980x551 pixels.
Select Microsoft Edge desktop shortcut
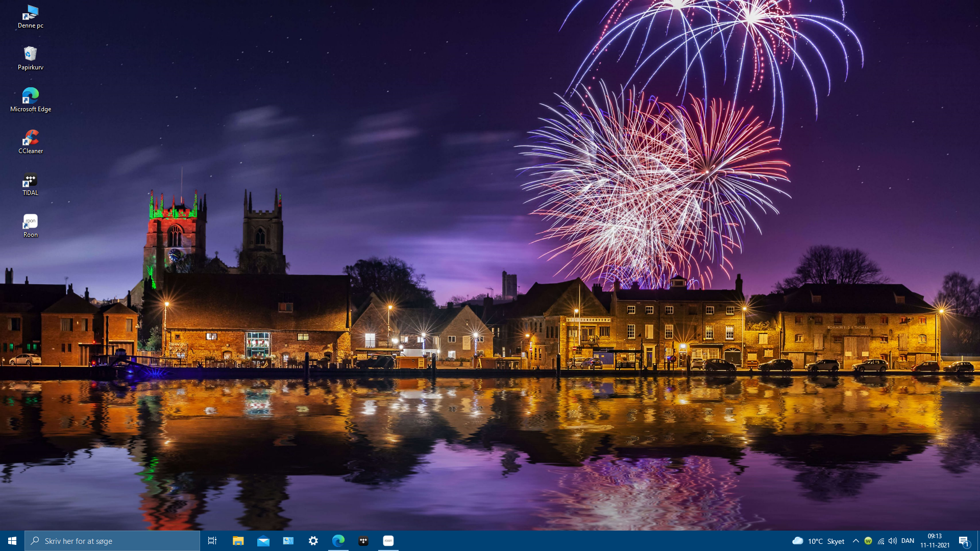30,99
